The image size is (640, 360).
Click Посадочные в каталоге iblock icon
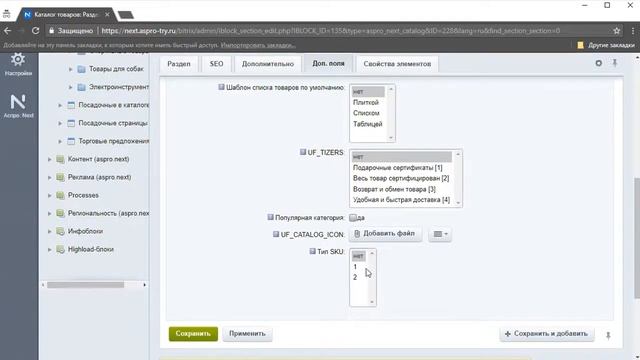pyautogui.click(x=71, y=105)
